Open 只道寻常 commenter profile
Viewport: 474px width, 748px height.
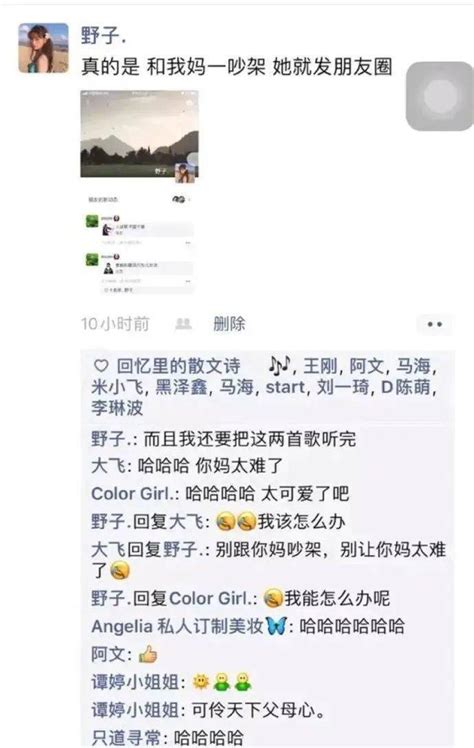tap(126, 738)
